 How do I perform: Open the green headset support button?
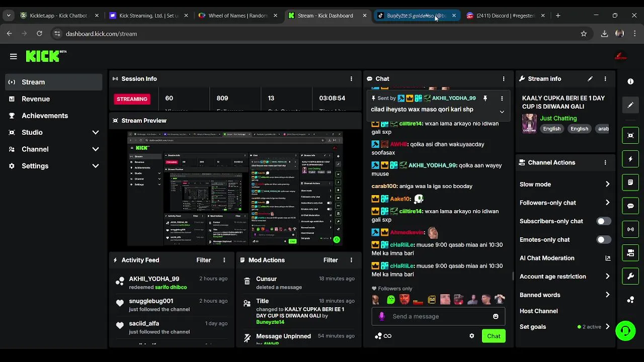click(x=625, y=331)
